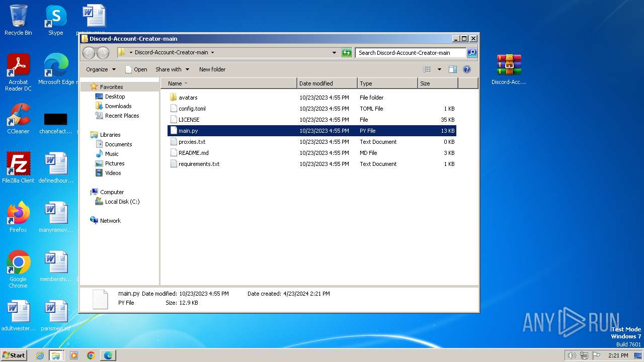Expand the breadcrumb arrow after Discord-Account-Creator-main
Screen dimensions: 644x362
pyautogui.click(x=212, y=52)
